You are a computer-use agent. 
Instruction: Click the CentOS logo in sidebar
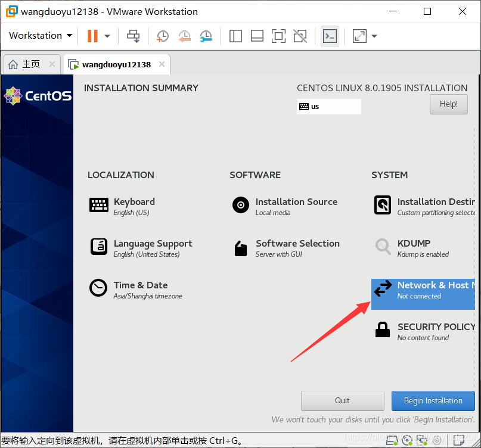[38, 96]
